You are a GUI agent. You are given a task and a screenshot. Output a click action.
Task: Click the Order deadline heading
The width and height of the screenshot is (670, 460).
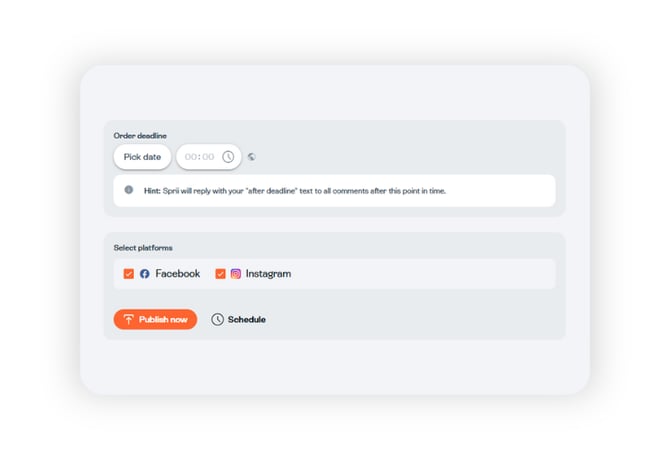pos(140,135)
